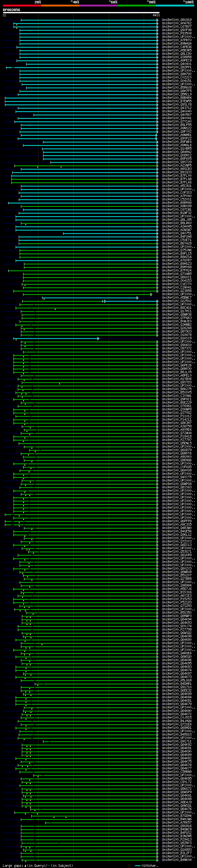This screenshot has height=868, width=197.
Task: Select hit label UniRef100_Q9SP22
Action: point(177,139)
